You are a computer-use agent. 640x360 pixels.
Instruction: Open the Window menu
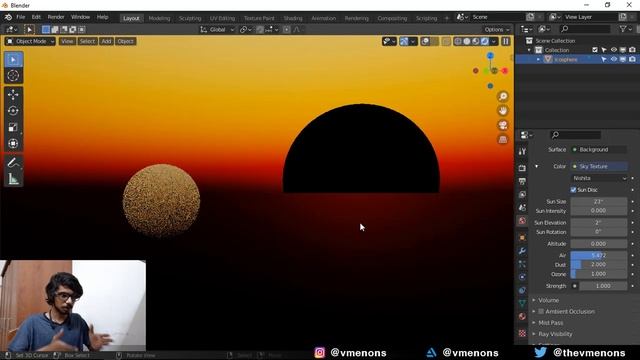click(x=80, y=17)
